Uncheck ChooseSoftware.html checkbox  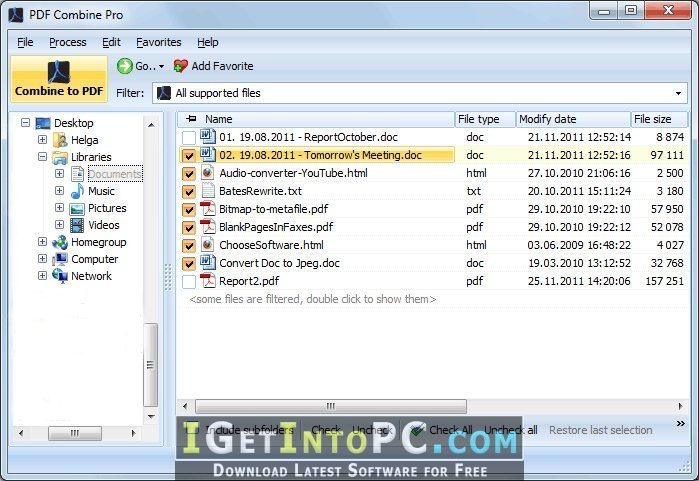(189, 246)
